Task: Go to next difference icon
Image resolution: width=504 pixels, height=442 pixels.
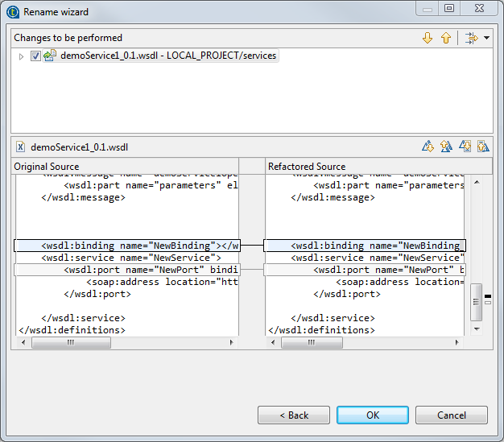Action: 428,147
